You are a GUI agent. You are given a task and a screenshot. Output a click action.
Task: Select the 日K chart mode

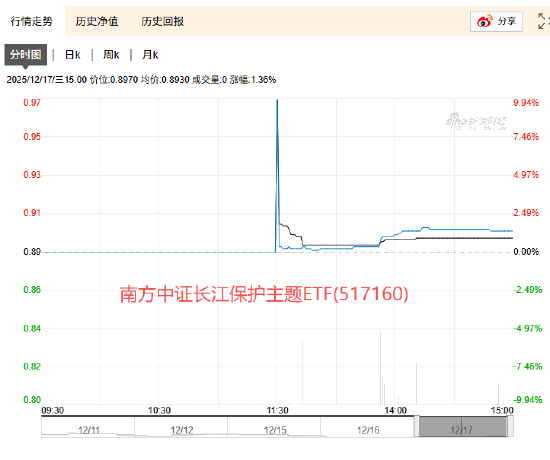pyautogui.click(x=73, y=55)
